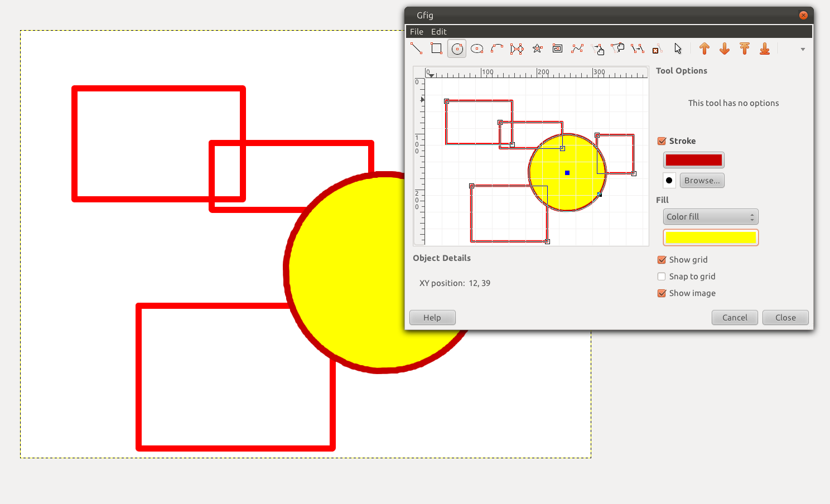Select the Rectangle drawing tool

click(437, 49)
